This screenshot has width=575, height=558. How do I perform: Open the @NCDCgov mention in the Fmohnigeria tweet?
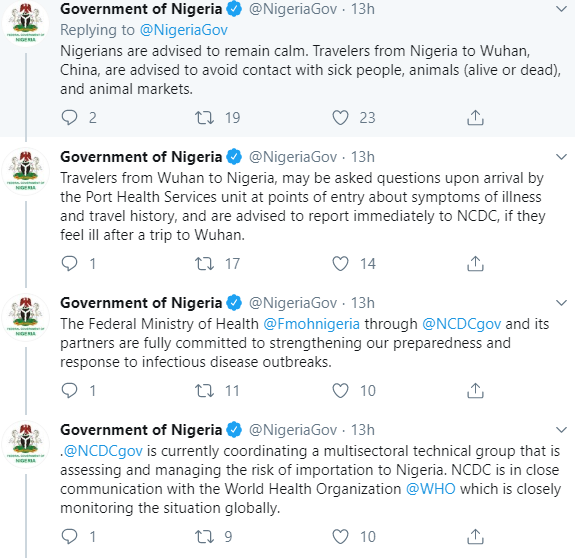point(461,324)
